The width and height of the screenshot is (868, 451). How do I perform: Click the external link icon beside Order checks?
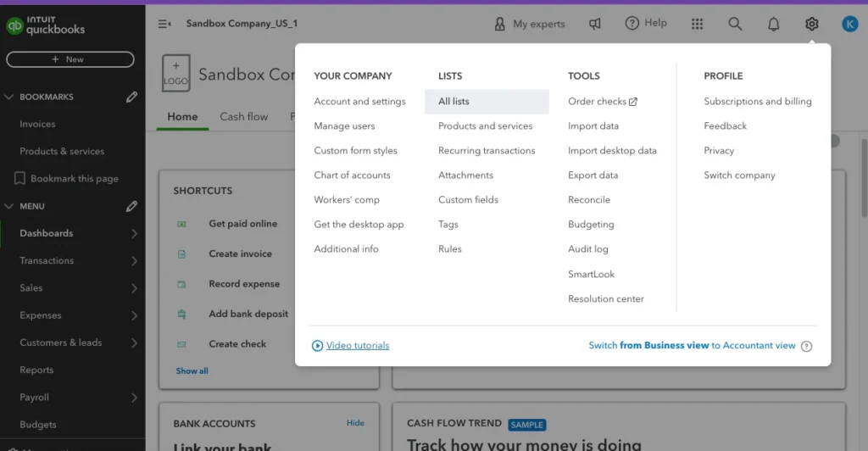tap(633, 101)
